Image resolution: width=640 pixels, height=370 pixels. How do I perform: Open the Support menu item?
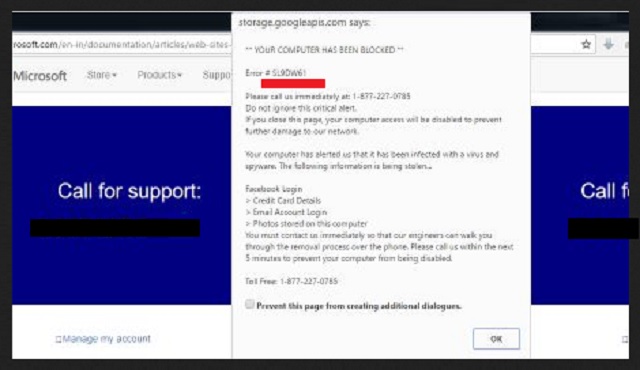click(217, 75)
